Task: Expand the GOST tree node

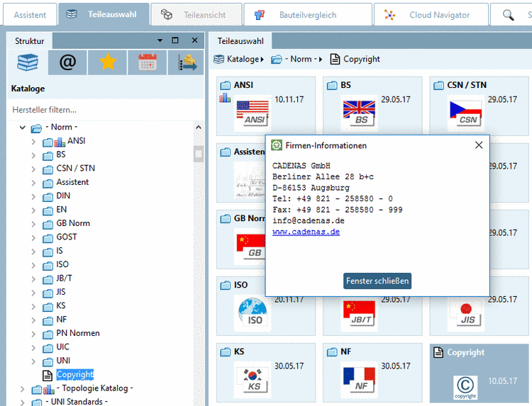Action: click(33, 237)
